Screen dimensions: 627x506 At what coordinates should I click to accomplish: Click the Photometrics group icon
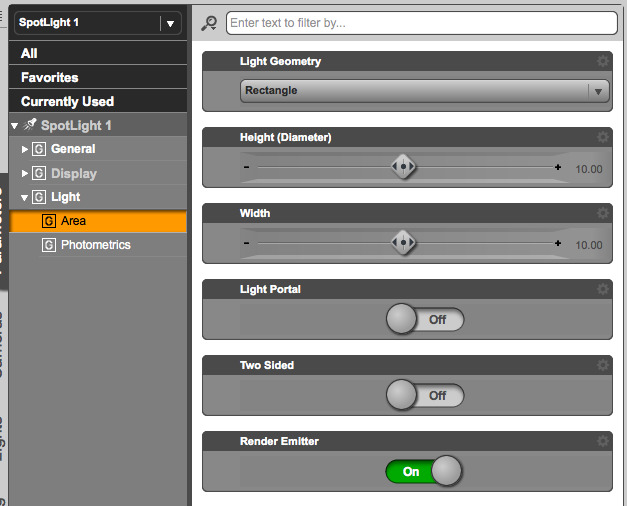point(49,245)
